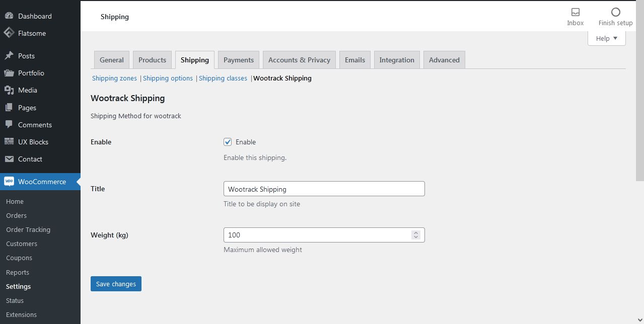The width and height of the screenshot is (644, 324).
Task: Click the Pages icon in sidebar
Action: click(x=9, y=108)
